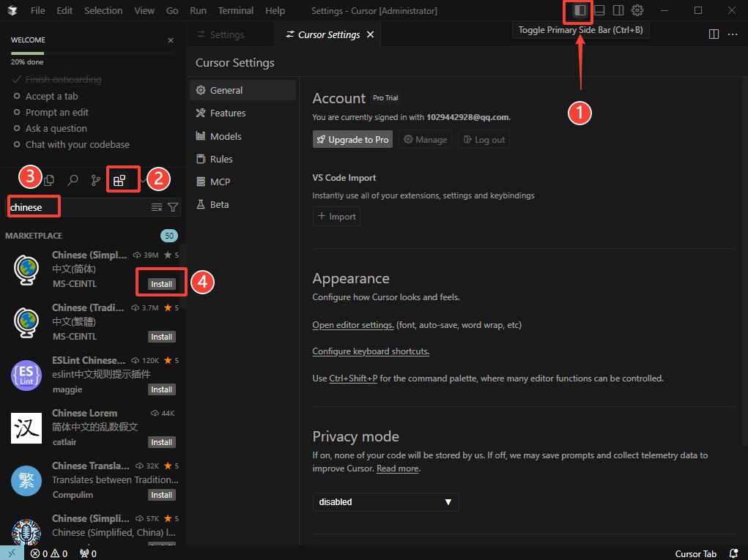Select MCP in settings sidebar

[x=242, y=182]
